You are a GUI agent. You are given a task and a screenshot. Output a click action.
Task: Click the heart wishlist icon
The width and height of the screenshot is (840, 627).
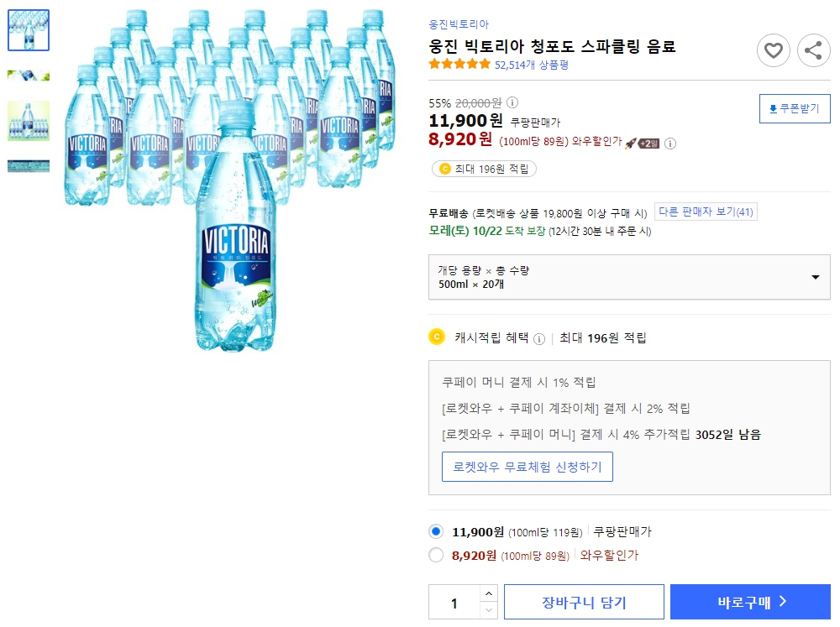[774, 50]
